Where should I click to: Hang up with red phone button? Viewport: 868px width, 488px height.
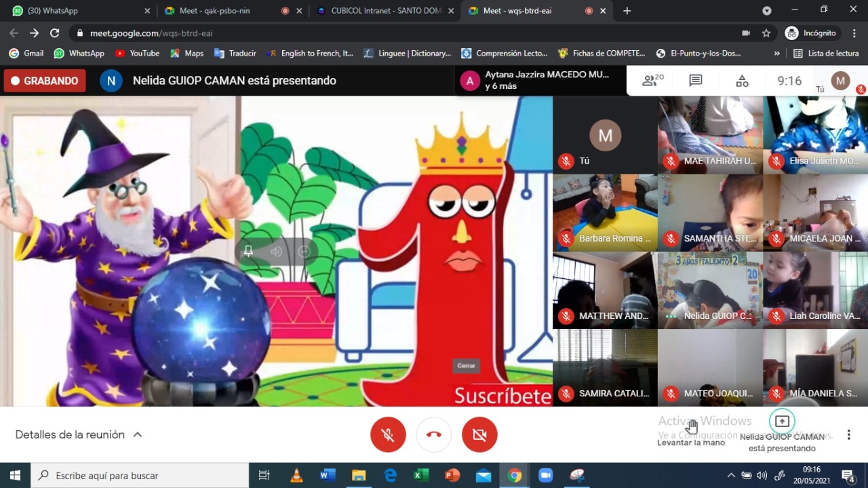pos(434,434)
